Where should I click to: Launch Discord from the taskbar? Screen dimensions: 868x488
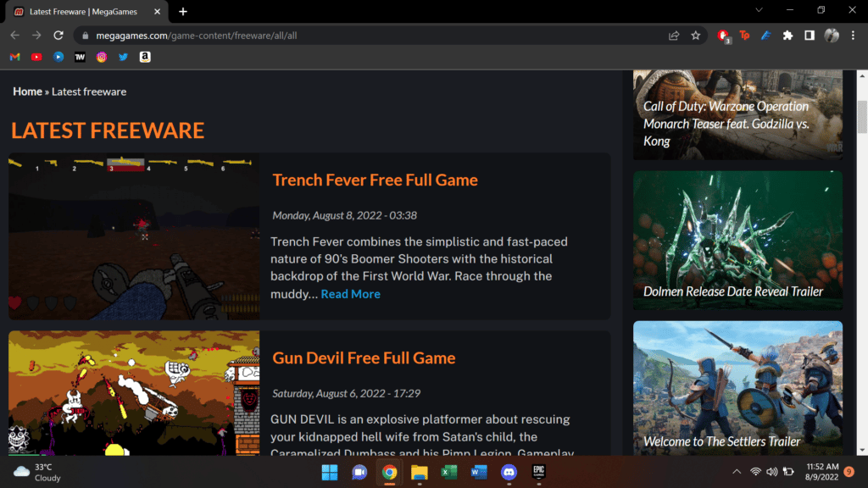[509, 472]
